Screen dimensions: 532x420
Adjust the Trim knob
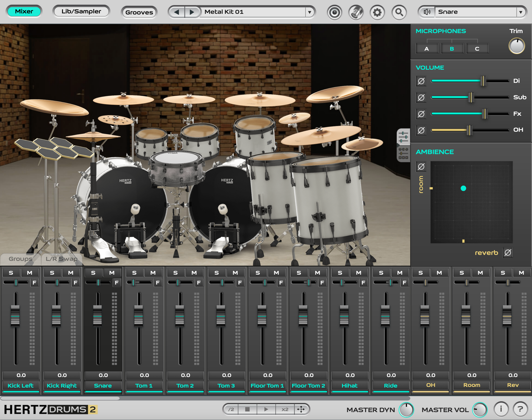516,46
